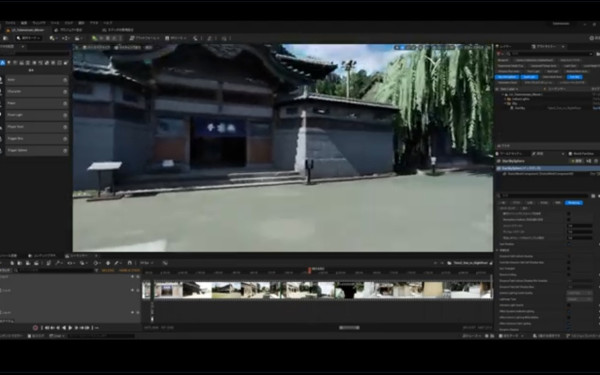Image resolution: width=600 pixels, height=375 pixels.
Task: Open the Perspective view dropdown in the viewport
Action: point(97,47)
